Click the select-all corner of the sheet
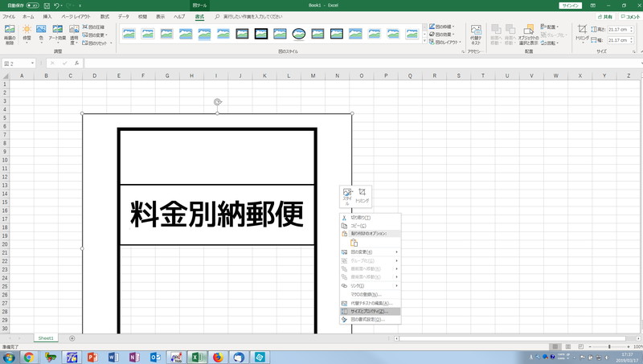This screenshot has height=364, width=643. [x=6, y=76]
